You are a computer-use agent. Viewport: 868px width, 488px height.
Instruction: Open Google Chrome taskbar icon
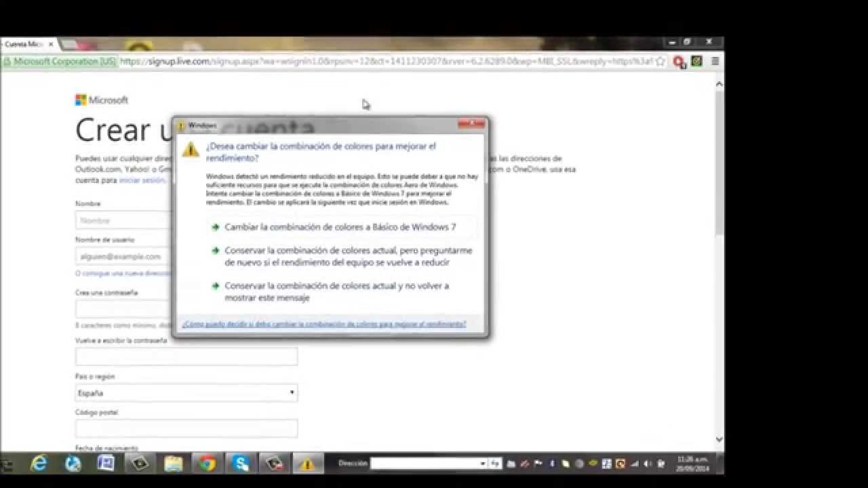point(208,464)
